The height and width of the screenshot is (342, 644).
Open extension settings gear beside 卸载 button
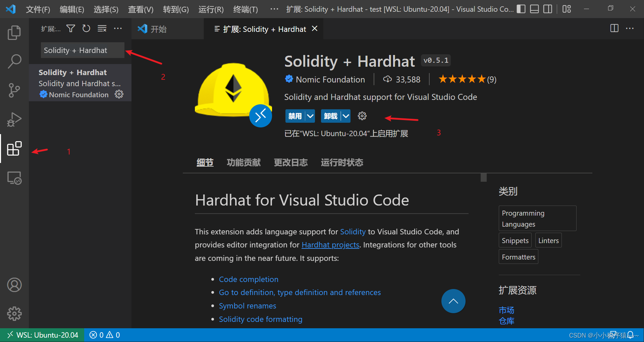[362, 116]
